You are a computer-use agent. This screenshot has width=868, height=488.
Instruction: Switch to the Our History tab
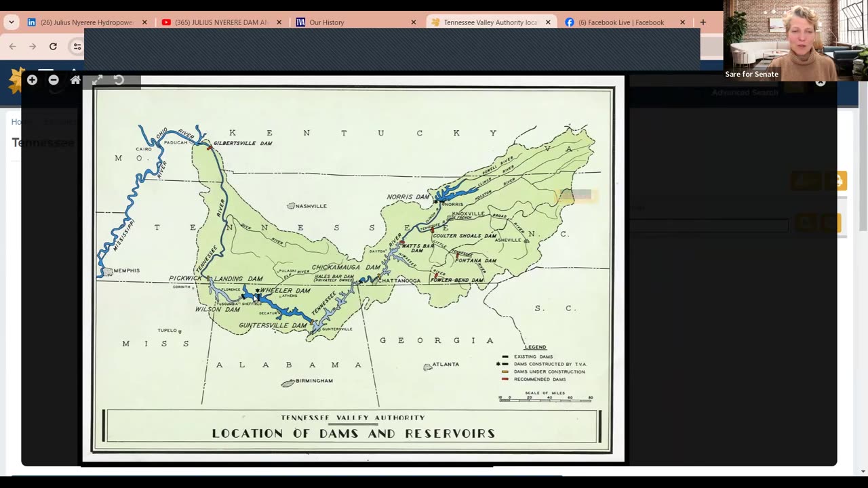[x=356, y=22]
